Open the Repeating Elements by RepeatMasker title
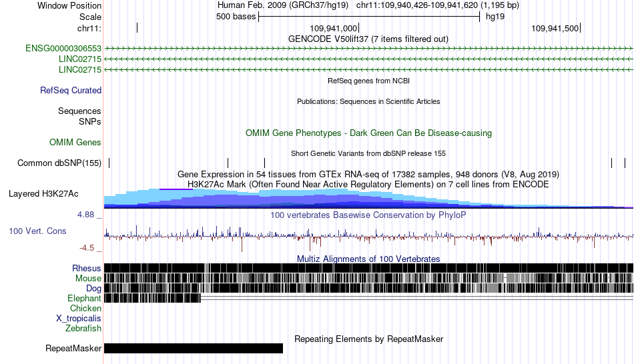634x364 pixels. click(369, 339)
